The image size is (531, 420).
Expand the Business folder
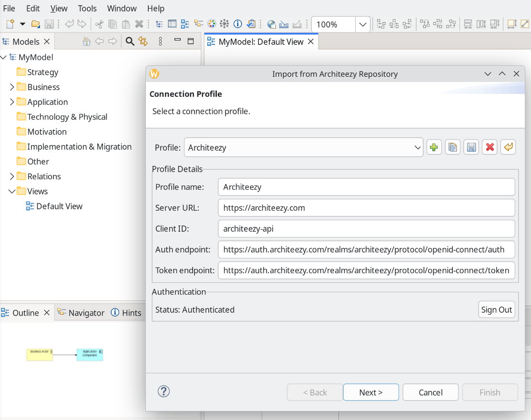click(x=12, y=87)
